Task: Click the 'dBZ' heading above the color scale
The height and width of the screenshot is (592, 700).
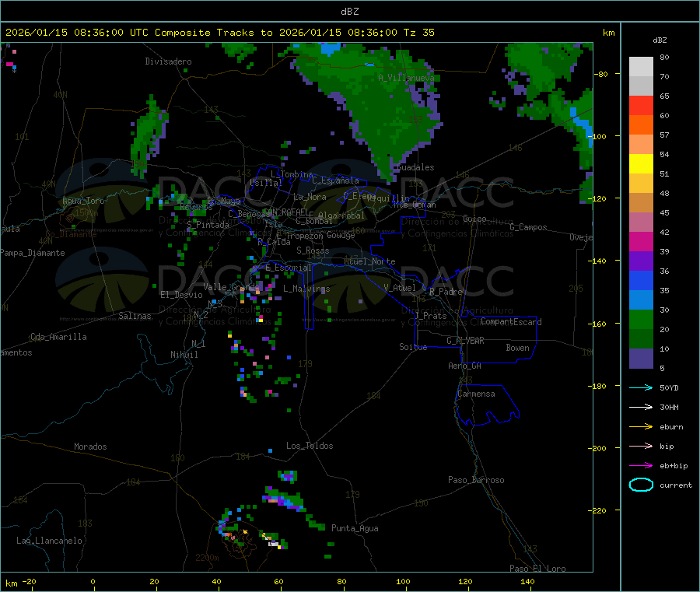Action: pyautogui.click(x=660, y=40)
